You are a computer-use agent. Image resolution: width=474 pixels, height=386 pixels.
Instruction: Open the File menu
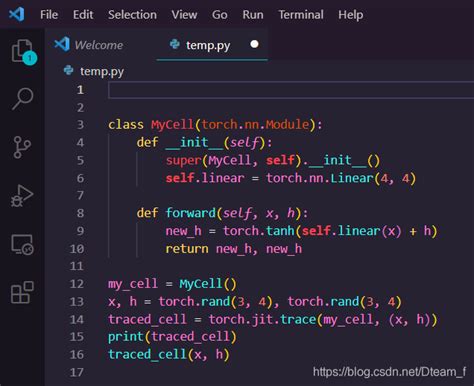pyautogui.click(x=49, y=15)
